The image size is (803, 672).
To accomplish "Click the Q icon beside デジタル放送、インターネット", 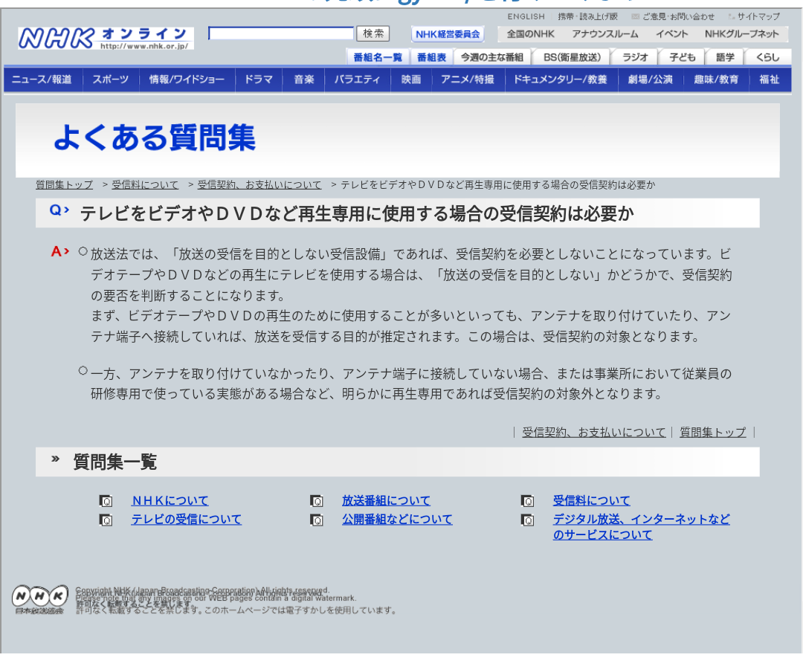I will (528, 520).
